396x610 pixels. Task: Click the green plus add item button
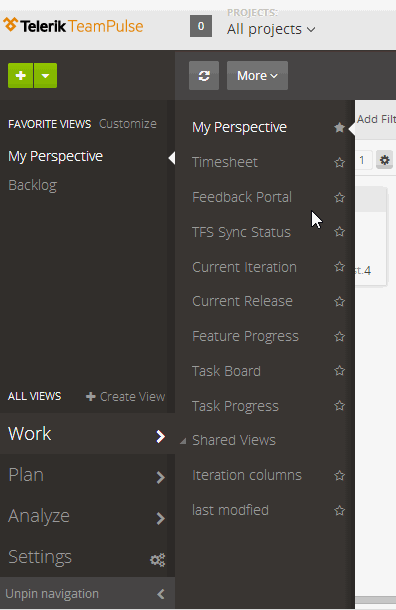(21, 75)
